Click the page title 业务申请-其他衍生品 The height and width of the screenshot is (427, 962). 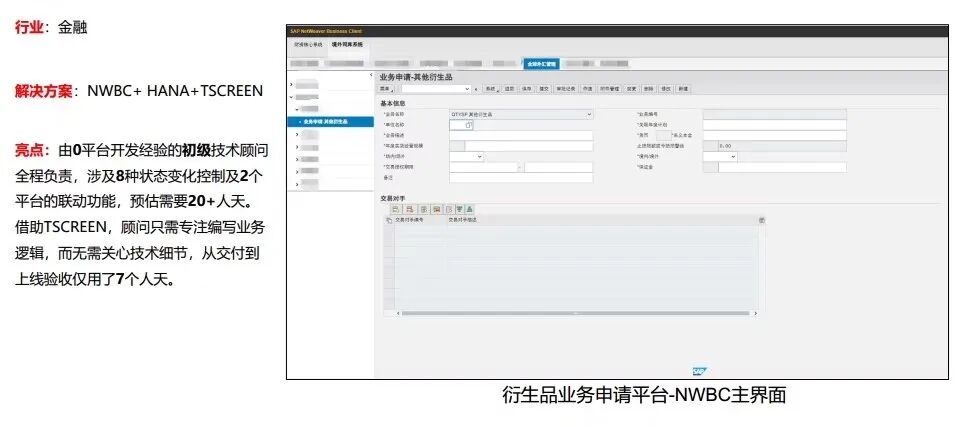point(416,76)
